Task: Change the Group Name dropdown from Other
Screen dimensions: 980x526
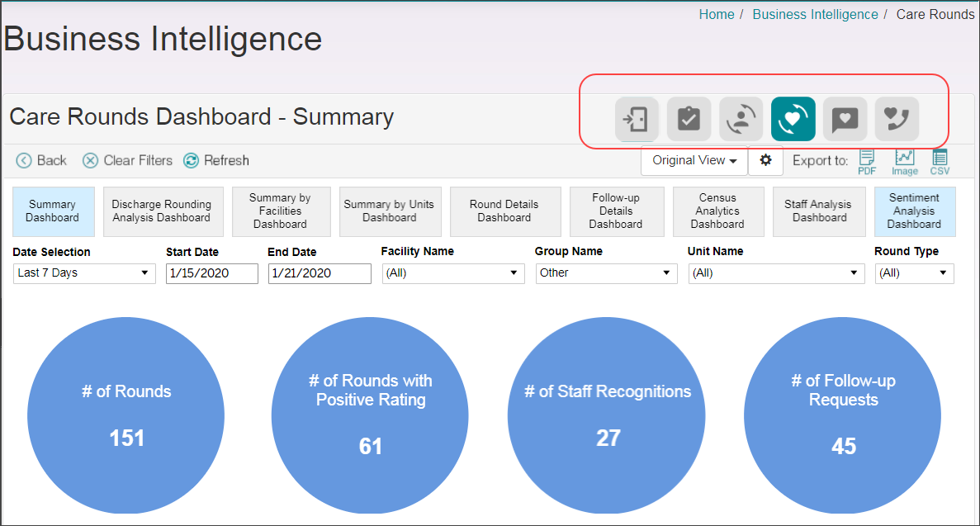Action: tap(606, 273)
